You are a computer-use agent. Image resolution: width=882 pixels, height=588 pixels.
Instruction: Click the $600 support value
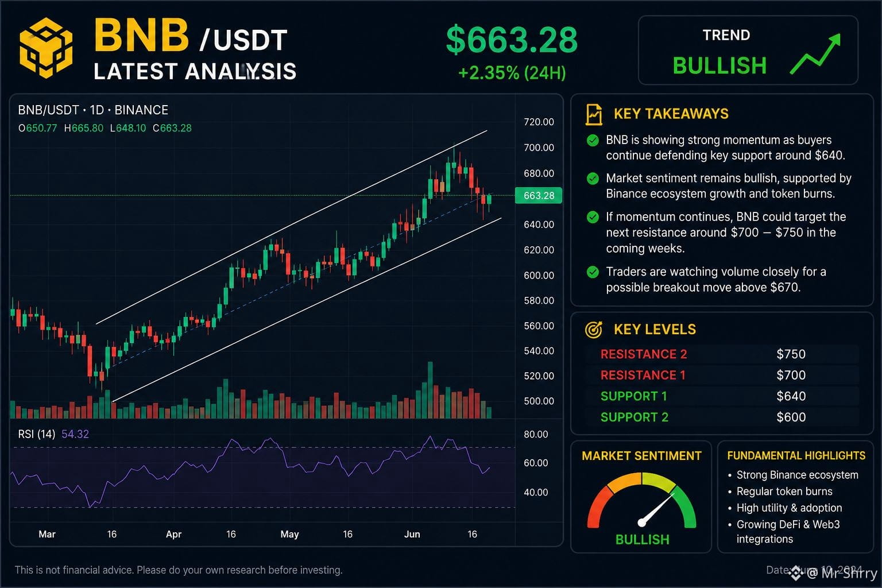tap(791, 417)
